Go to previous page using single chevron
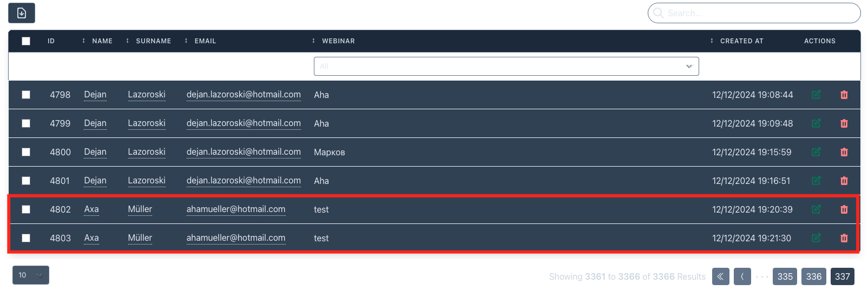This screenshot has height=297, width=868. pyautogui.click(x=742, y=276)
